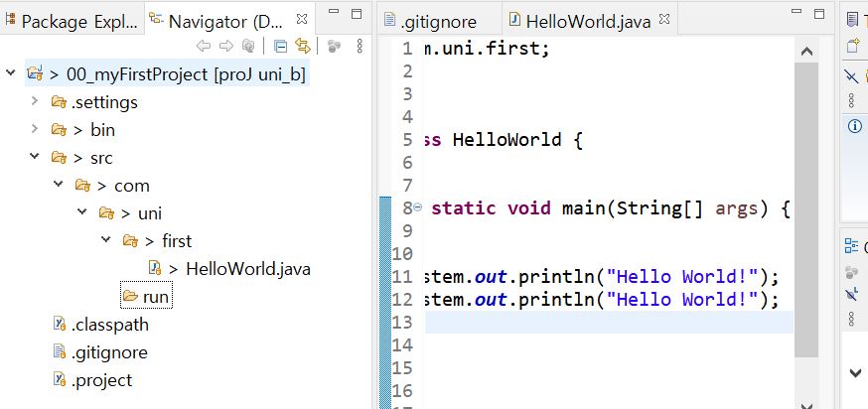Collapse All items in the Navigator

(281, 47)
